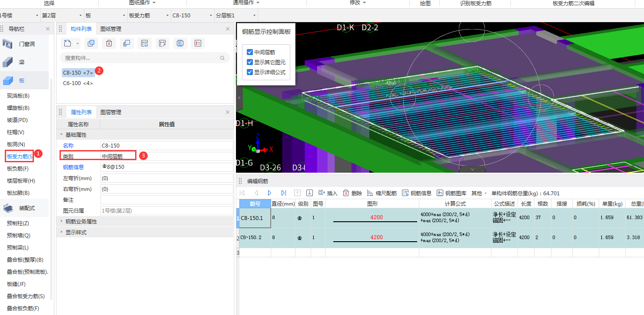The width and height of the screenshot is (644, 315).
Task: Open the C8-150 component dropdown
Action: click(x=192, y=16)
